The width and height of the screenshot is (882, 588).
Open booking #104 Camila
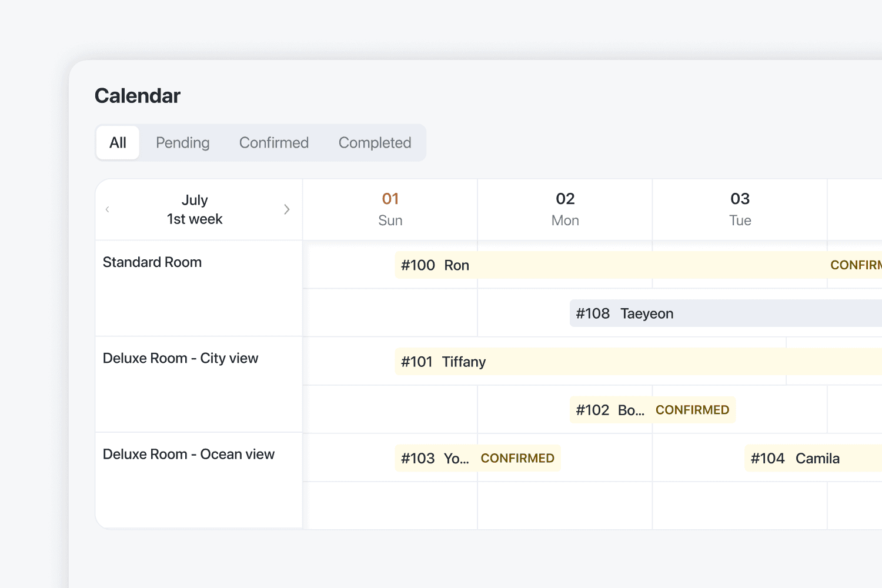point(813,458)
